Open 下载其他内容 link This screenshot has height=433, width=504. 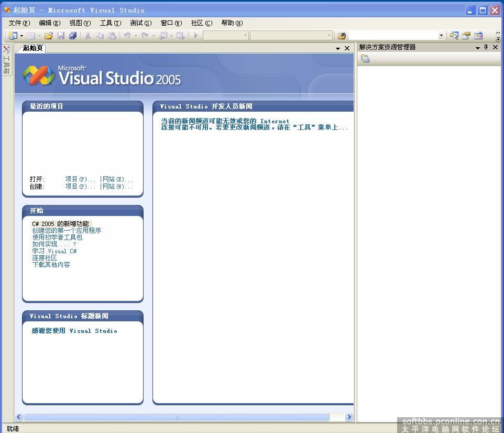tap(51, 264)
